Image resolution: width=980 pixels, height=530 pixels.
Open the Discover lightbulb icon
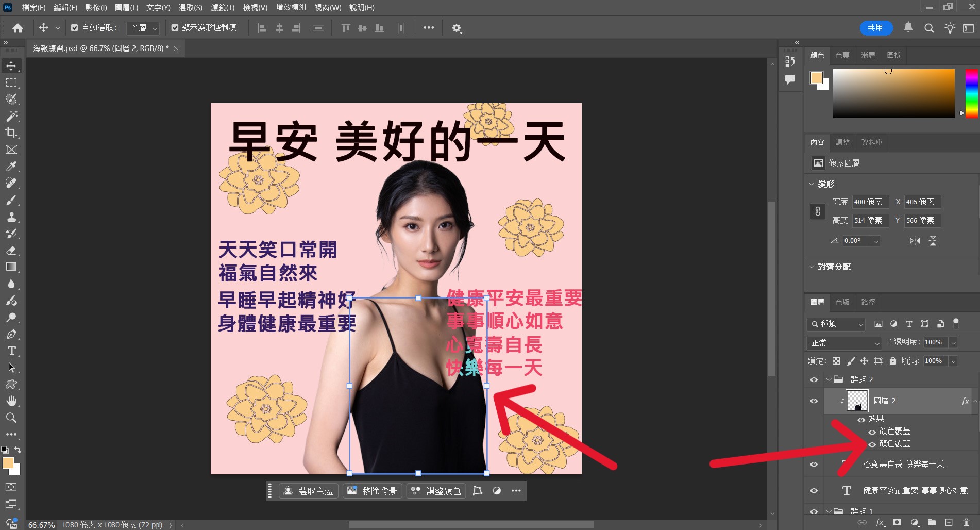point(950,28)
